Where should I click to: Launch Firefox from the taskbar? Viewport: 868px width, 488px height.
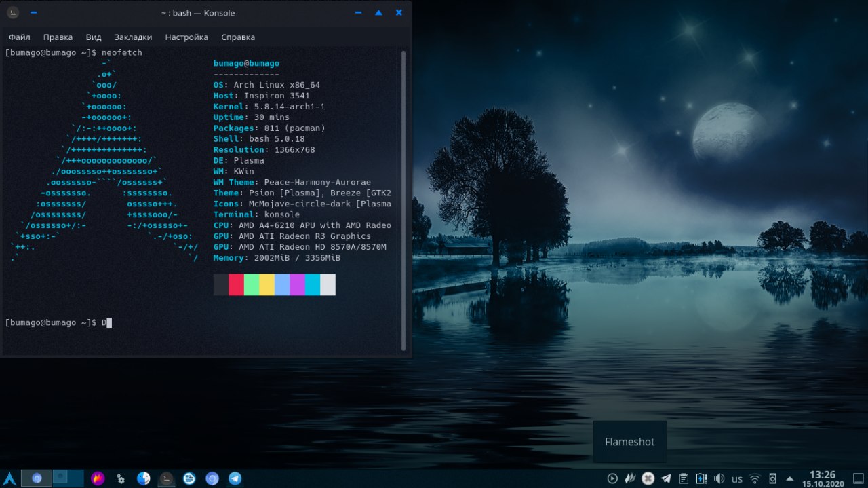coord(98,478)
